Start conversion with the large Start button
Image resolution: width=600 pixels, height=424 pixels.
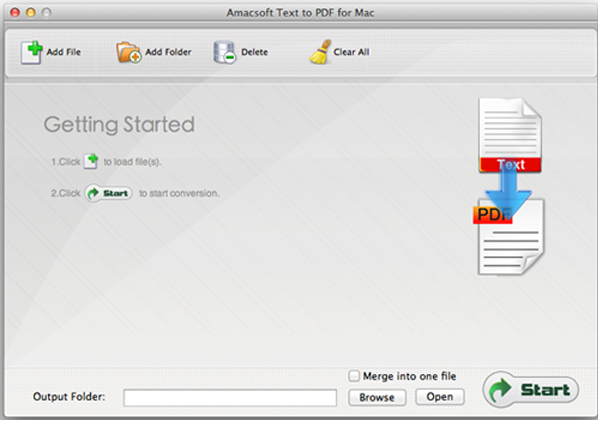[531, 389]
